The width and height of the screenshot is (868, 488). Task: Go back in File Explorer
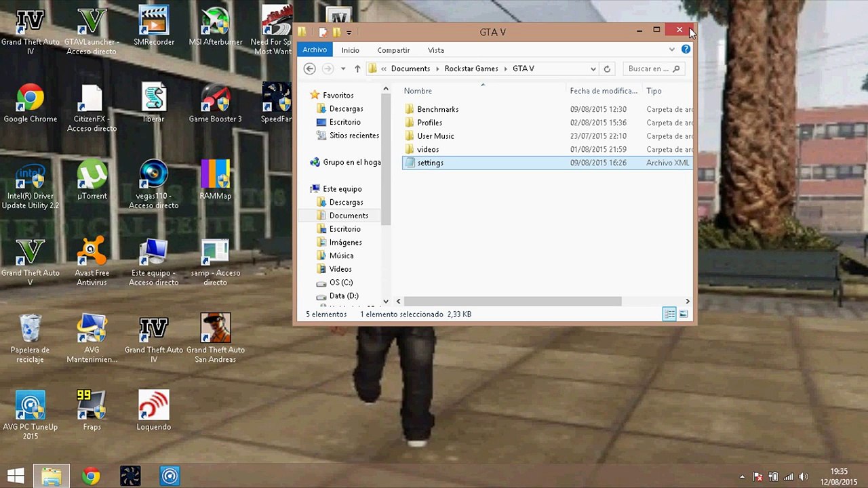pos(310,68)
